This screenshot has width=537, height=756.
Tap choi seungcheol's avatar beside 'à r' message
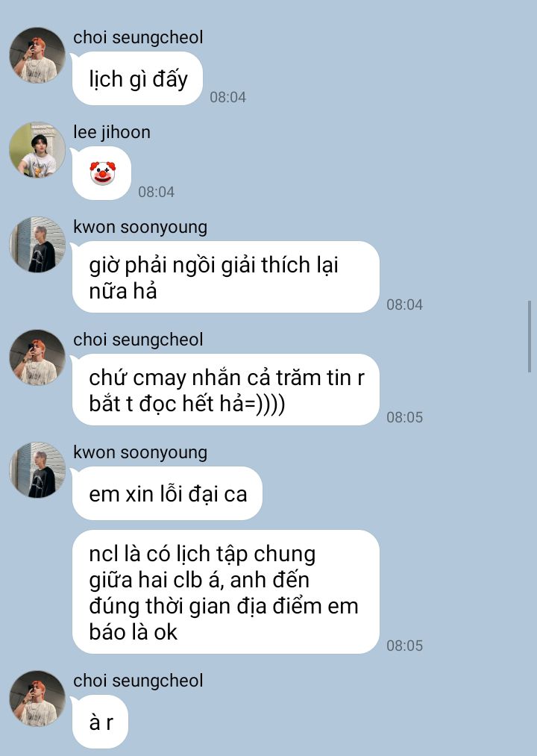coord(37,699)
